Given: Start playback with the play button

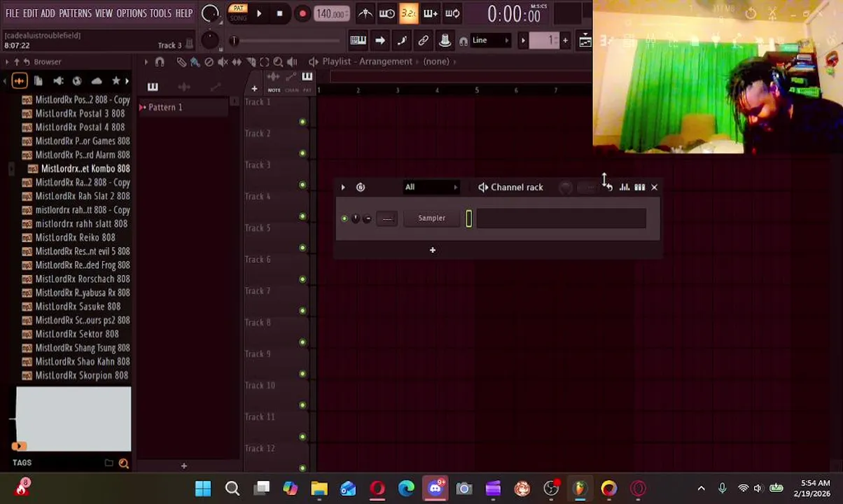Looking at the screenshot, I should 259,13.
